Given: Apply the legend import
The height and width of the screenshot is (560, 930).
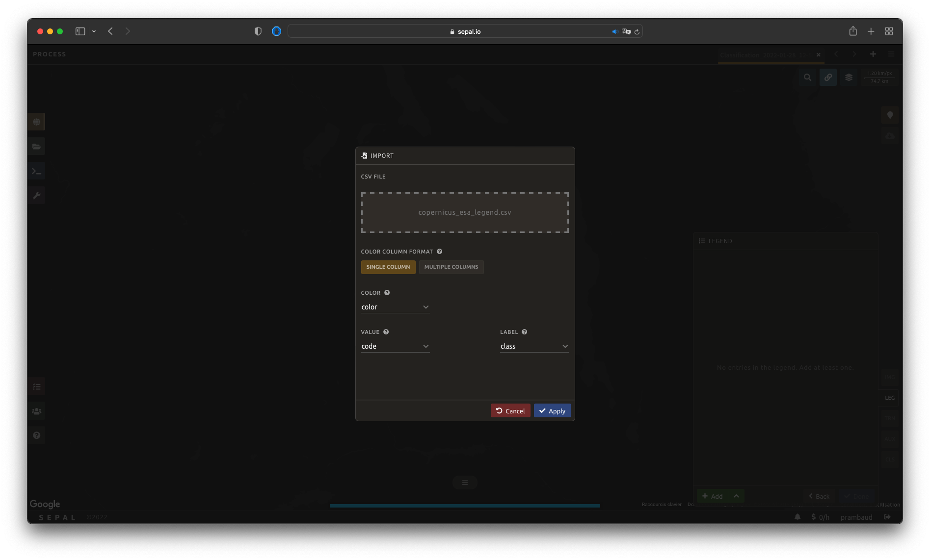Looking at the screenshot, I should (x=552, y=411).
